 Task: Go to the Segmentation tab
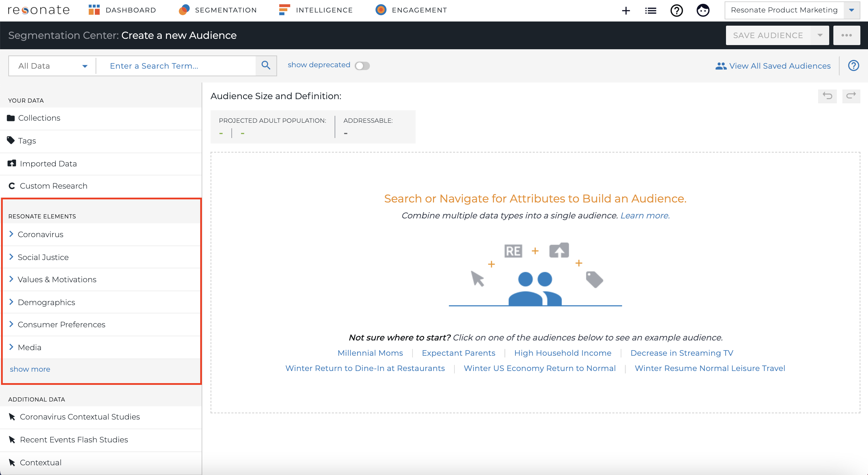pyautogui.click(x=218, y=10)
